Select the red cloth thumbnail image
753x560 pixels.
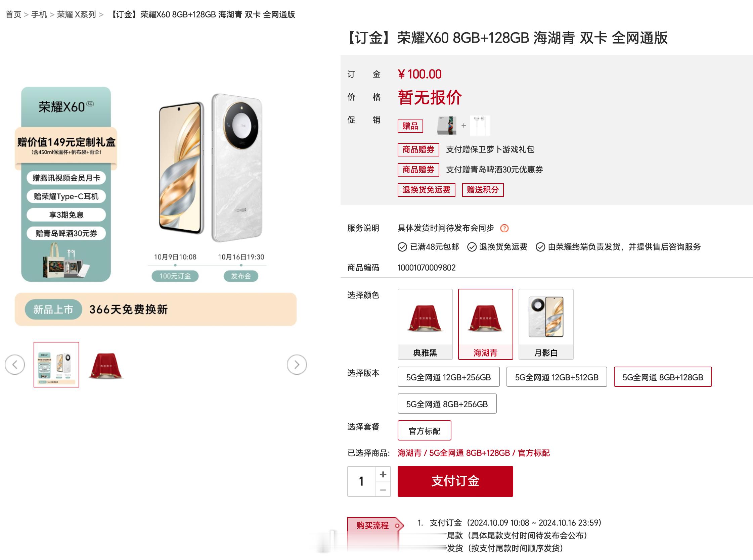[x=106, y=365]
